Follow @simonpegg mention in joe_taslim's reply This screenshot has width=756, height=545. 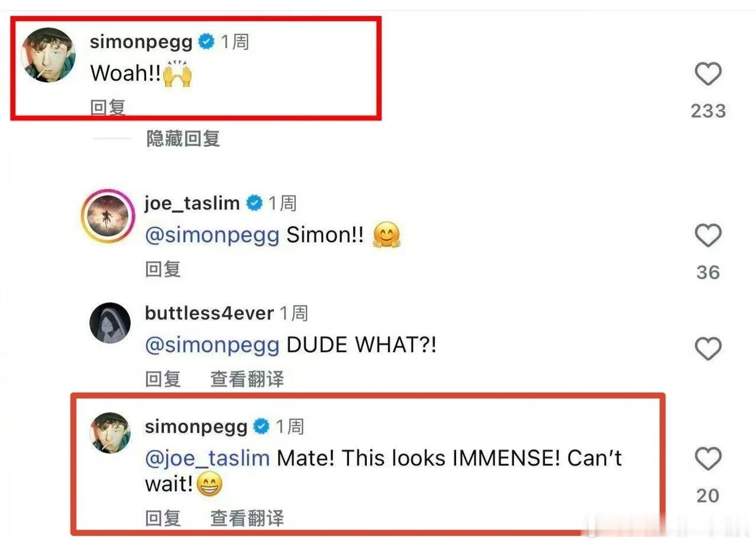pos(212,235)
